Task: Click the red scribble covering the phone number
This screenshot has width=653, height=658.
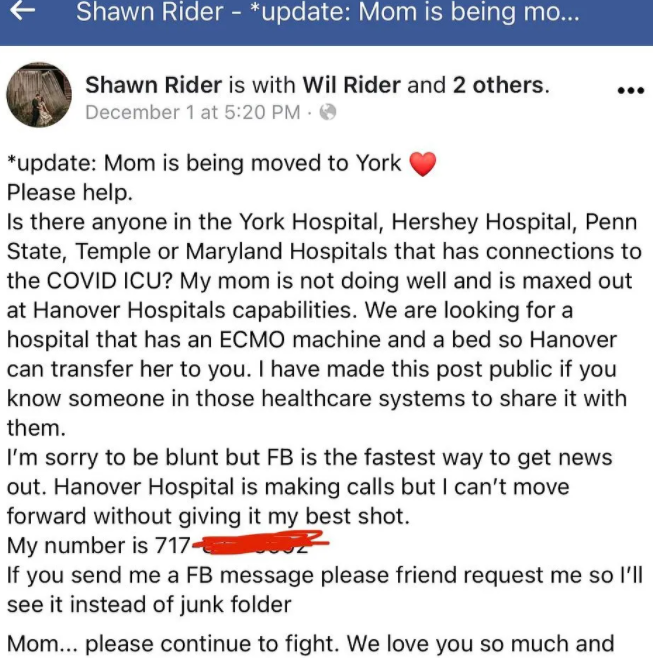Action: [260, 542]
